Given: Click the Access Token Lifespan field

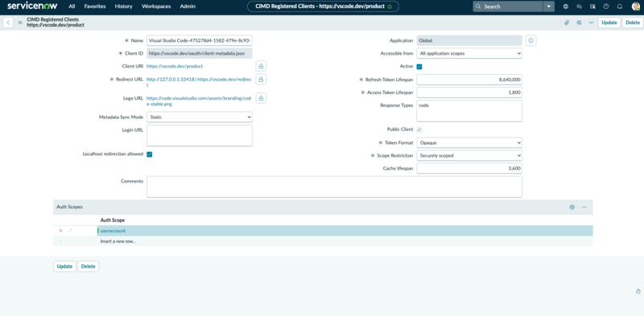Looking at the screenshot, I should (469, 92).
